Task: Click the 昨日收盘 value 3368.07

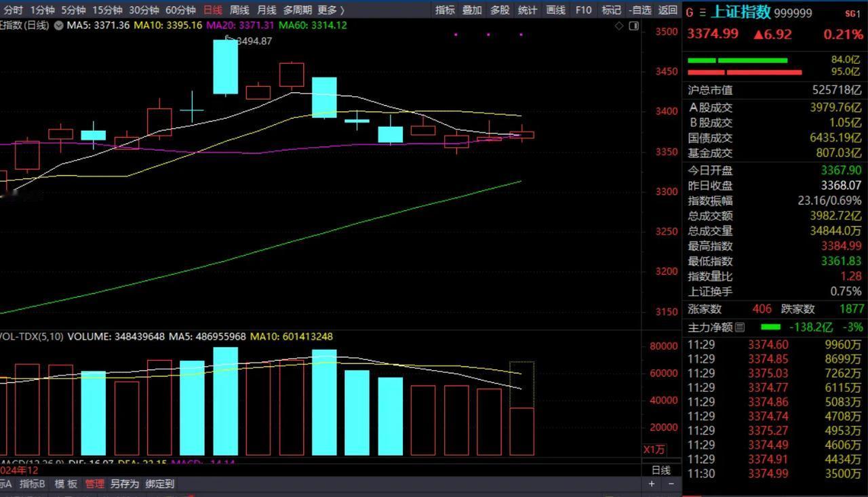Action: tap(841, 185)
